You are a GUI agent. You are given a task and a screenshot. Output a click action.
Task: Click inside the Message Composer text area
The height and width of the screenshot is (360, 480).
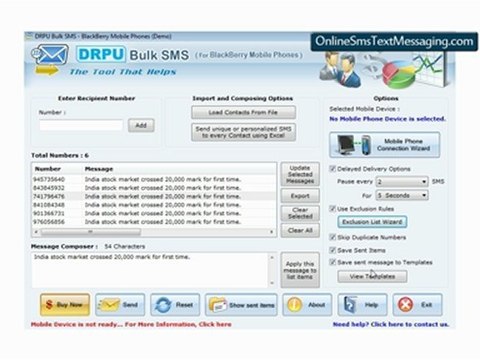coord(150,270)
